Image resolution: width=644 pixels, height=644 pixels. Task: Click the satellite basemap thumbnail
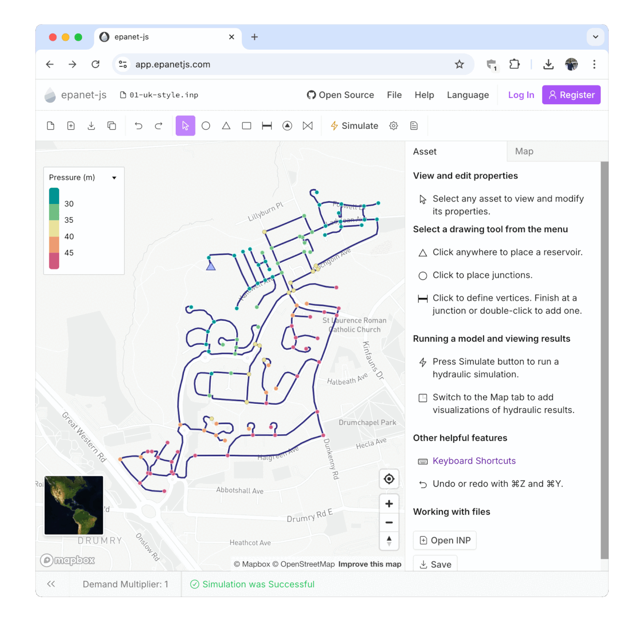click(74, 505)
